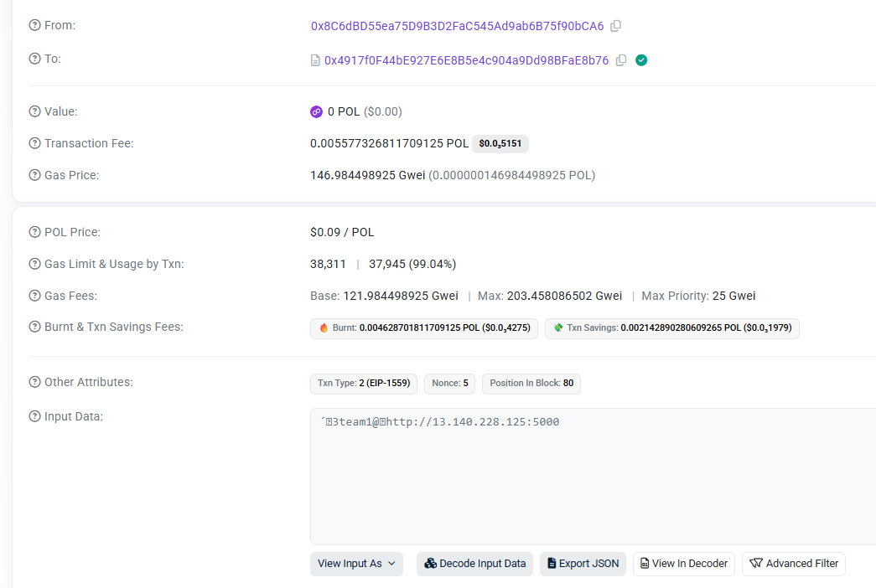Image resolution: width=876 pixels, height=588 pixels.
Task: Click the Nonce: 5 badge
Action: point(449,383)
